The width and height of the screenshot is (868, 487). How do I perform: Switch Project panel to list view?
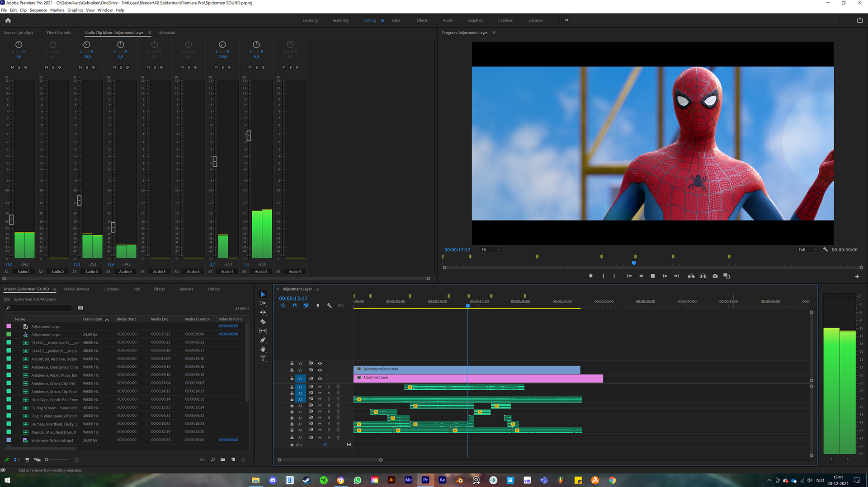17,459
